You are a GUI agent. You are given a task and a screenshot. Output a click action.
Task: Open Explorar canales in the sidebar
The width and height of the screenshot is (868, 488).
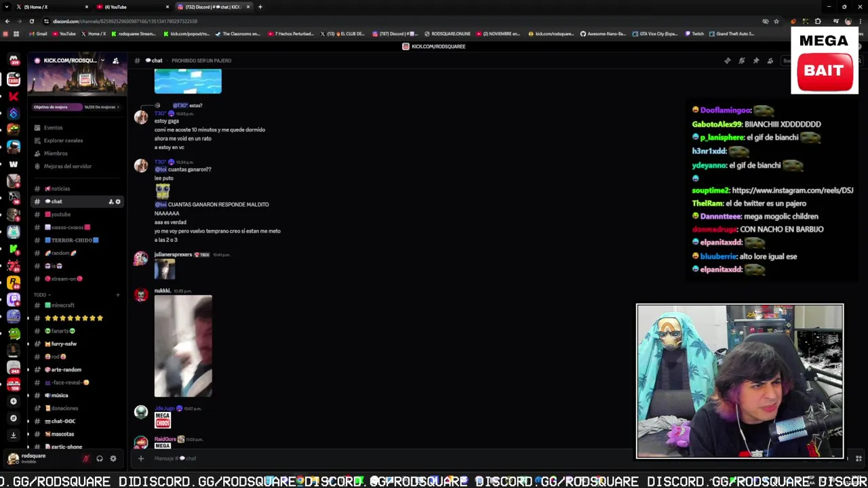(76, 140)
